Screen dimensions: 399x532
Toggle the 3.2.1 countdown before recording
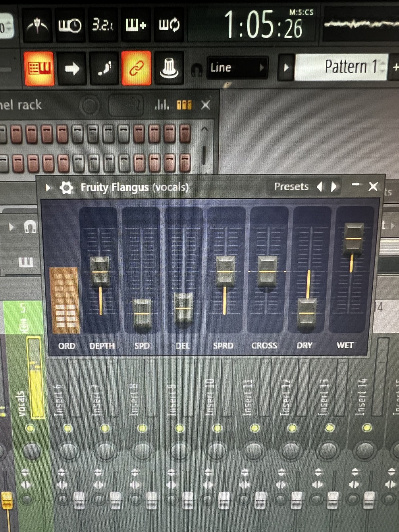coord(102,25)
